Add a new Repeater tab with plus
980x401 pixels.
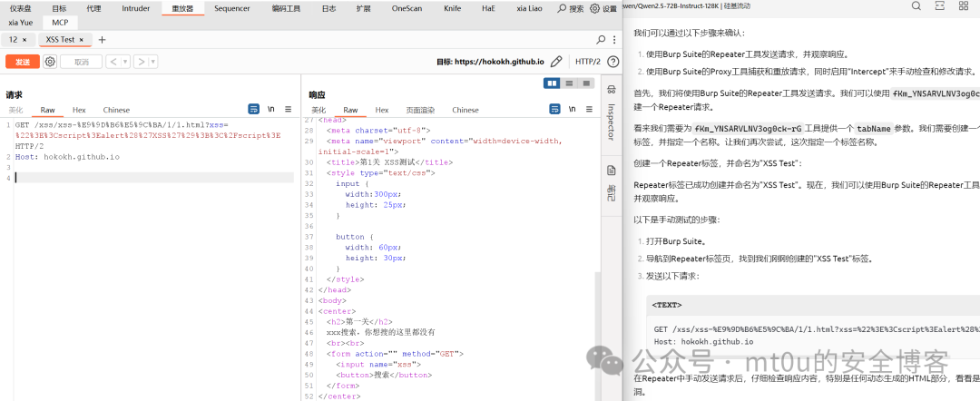coord(102,39)
